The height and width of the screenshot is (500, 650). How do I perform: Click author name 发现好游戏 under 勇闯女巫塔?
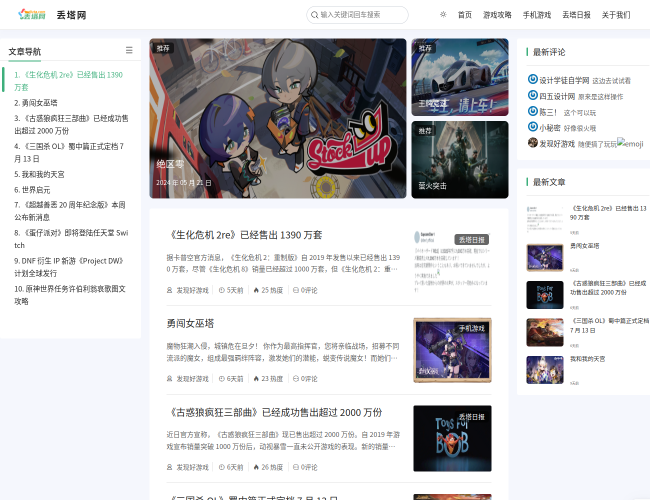tap(192, 379)
